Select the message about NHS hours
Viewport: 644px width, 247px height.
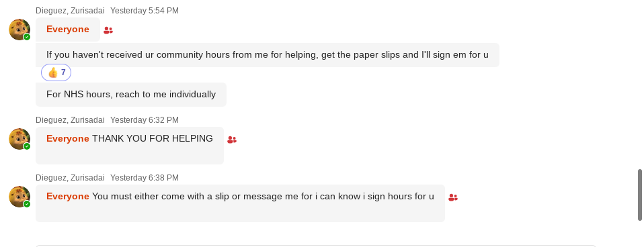pyautogui.click(x=131, y=95)
